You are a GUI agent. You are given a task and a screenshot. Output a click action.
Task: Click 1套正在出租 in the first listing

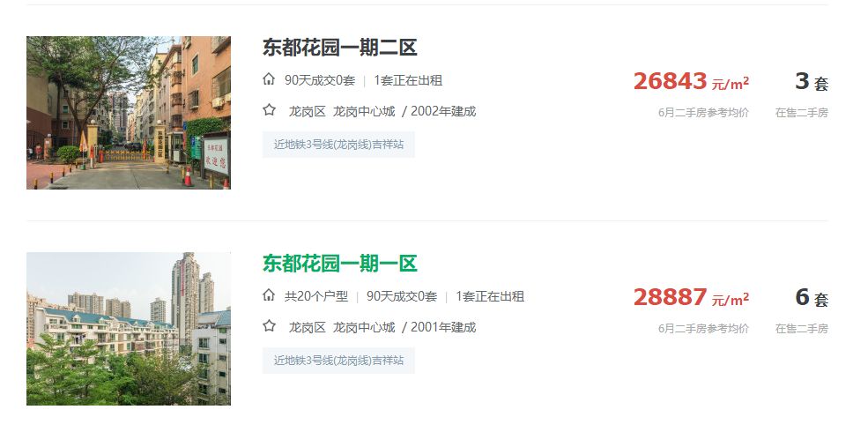point(408,80)
